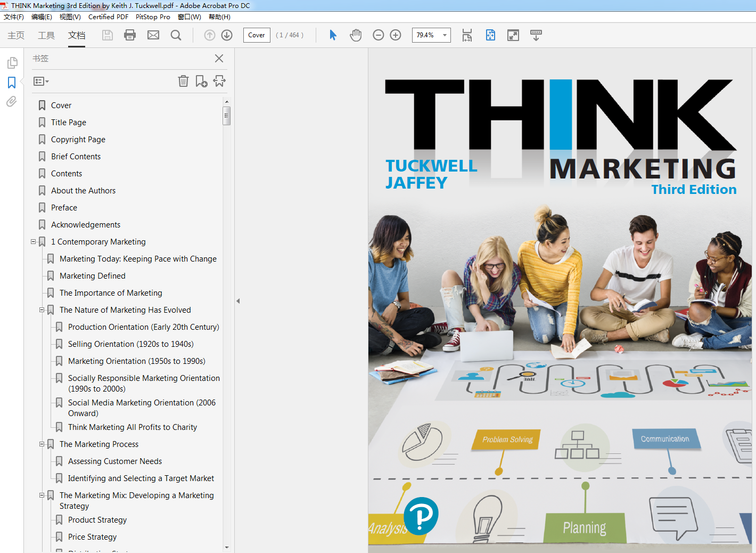
Task: Zoom out with minus icon
Action: click(379, 35)
